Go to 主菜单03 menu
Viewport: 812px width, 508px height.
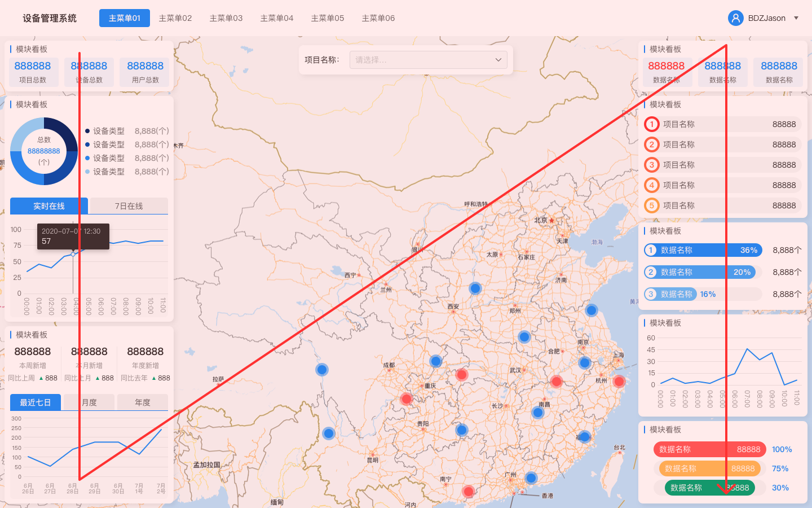click(226, 18)
